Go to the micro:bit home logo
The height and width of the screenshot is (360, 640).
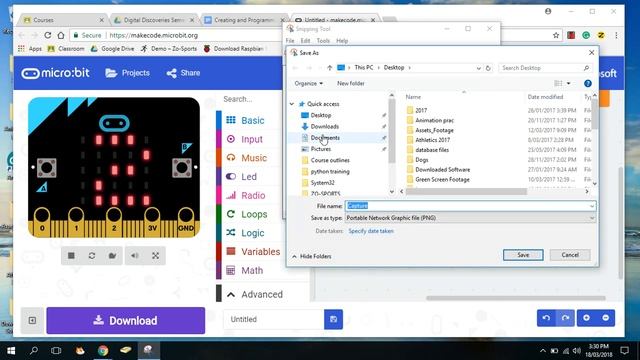pos(56,73)
